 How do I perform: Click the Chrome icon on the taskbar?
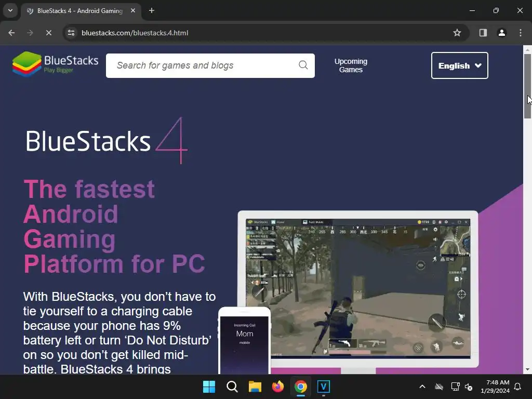(301, 387)
